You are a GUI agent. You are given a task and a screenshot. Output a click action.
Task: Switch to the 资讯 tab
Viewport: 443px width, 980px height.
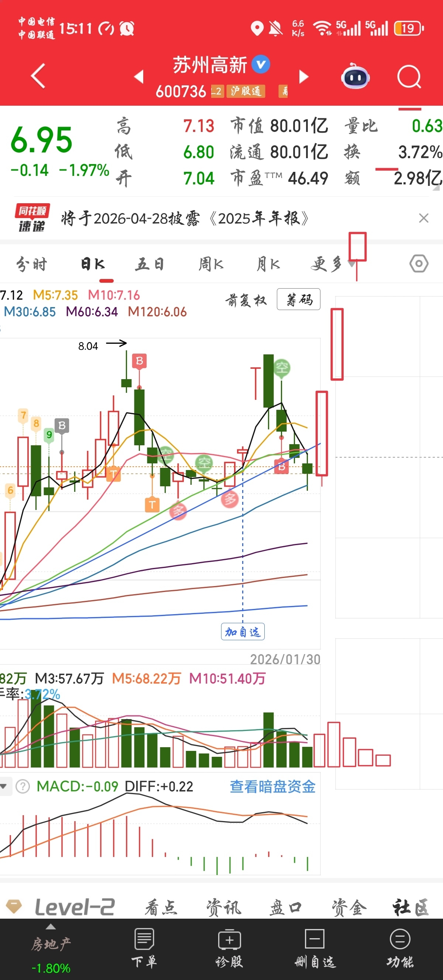point(224,908)
